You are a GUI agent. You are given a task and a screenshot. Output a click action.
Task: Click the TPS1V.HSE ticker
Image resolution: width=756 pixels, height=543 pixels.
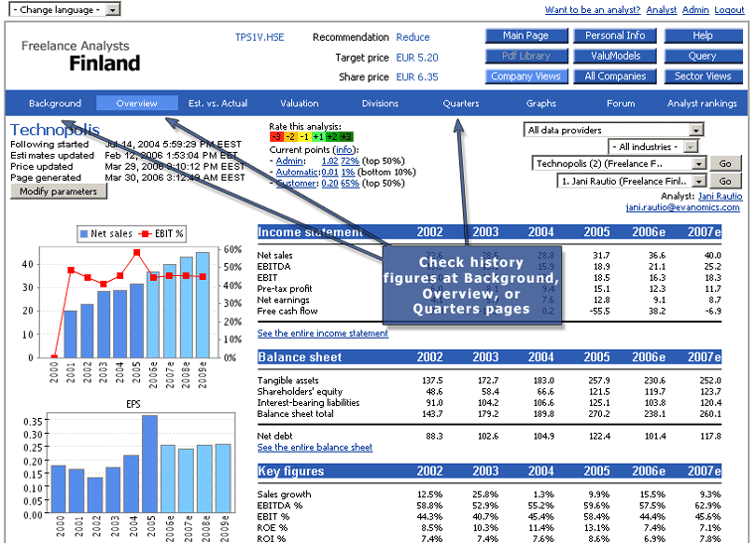point(259,37)
